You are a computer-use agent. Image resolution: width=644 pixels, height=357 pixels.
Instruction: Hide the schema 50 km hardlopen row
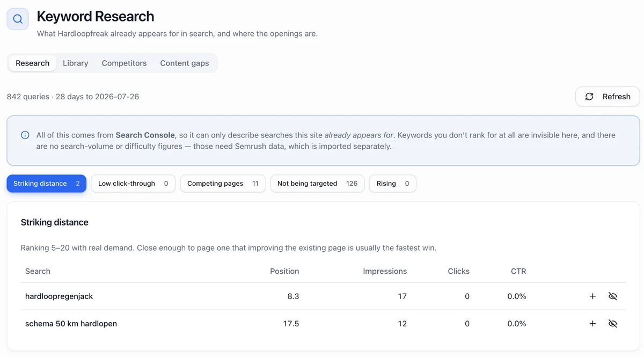(613, 324)
